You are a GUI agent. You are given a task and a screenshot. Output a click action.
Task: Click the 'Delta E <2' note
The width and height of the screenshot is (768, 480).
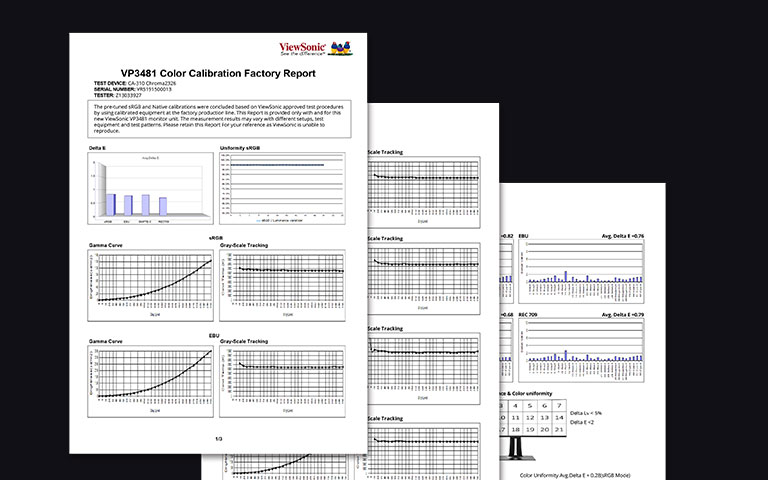(x=582, y=422)
